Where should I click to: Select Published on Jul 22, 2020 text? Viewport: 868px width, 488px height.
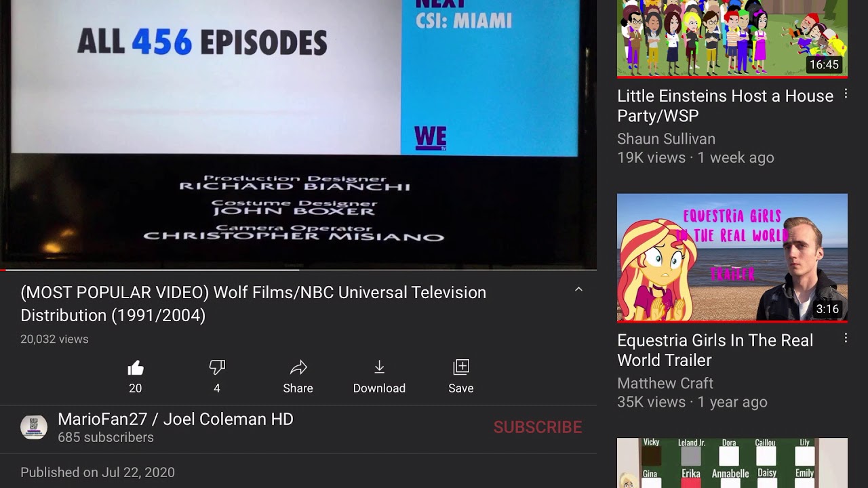[98, 472]
